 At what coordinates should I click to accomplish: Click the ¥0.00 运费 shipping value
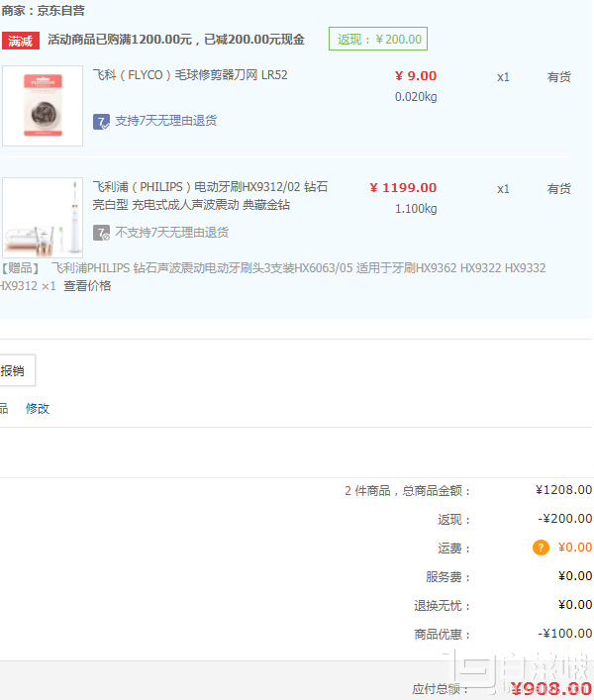tap(575, 548)
